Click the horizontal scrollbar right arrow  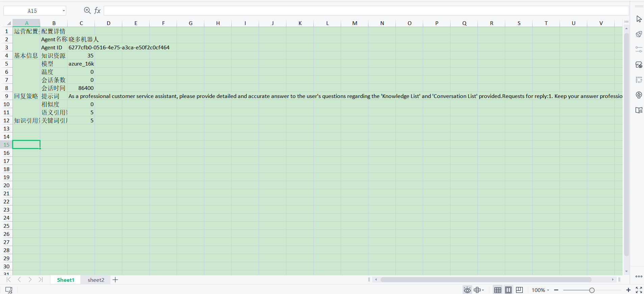(613, 279)
